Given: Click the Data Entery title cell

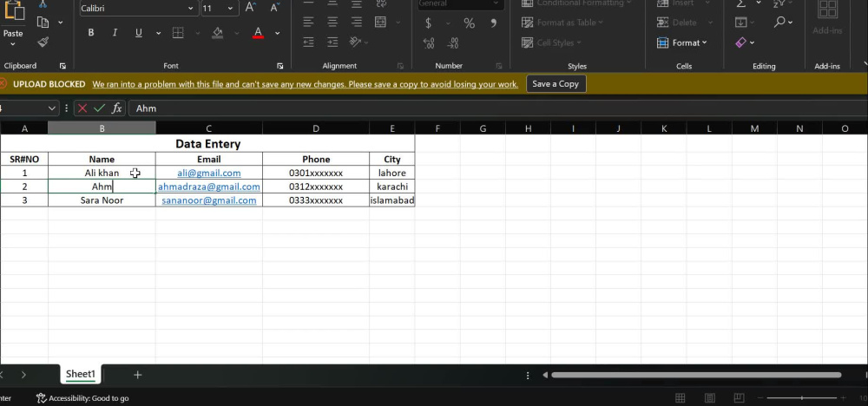Looking at the screenshot, I should 207,144.
